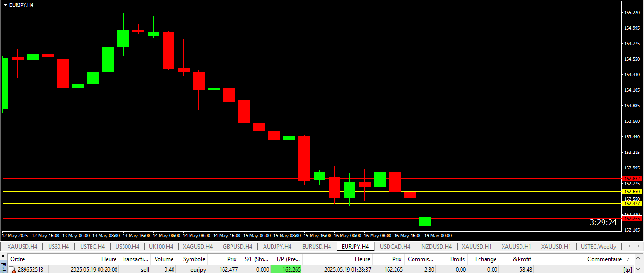
Task: Click the yellow 162.650 price label
Action: [632, 192]
